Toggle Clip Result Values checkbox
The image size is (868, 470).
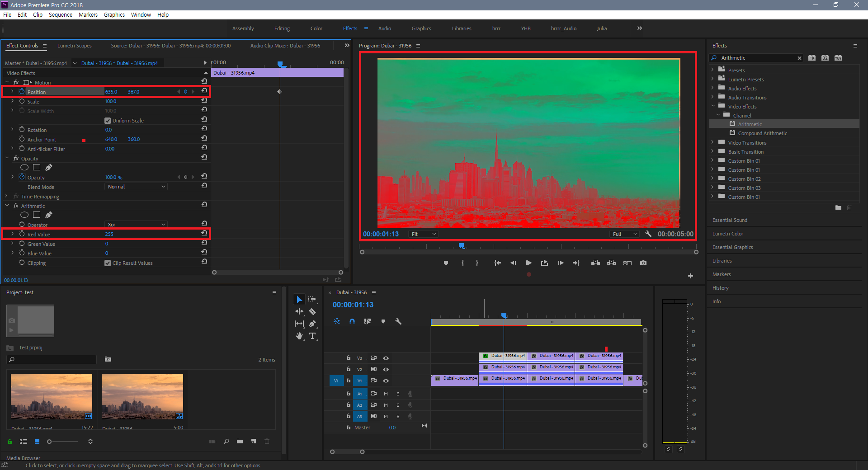[x=108, y=263]
